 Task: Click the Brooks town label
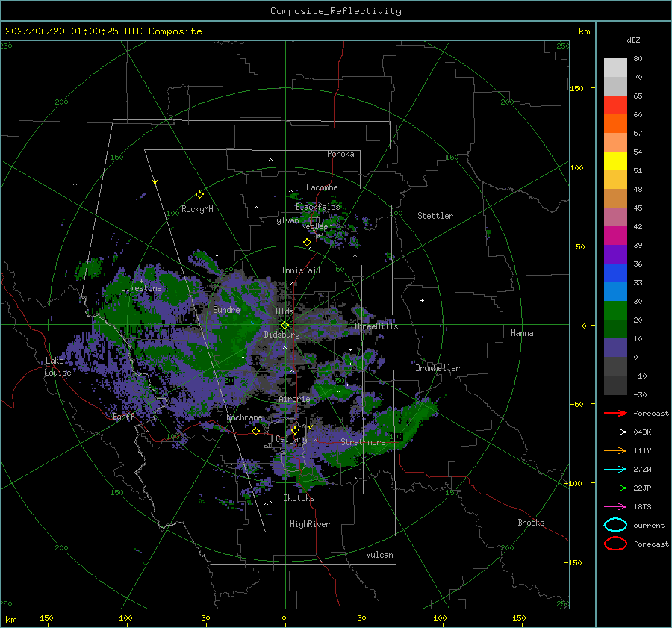(531, 523)
